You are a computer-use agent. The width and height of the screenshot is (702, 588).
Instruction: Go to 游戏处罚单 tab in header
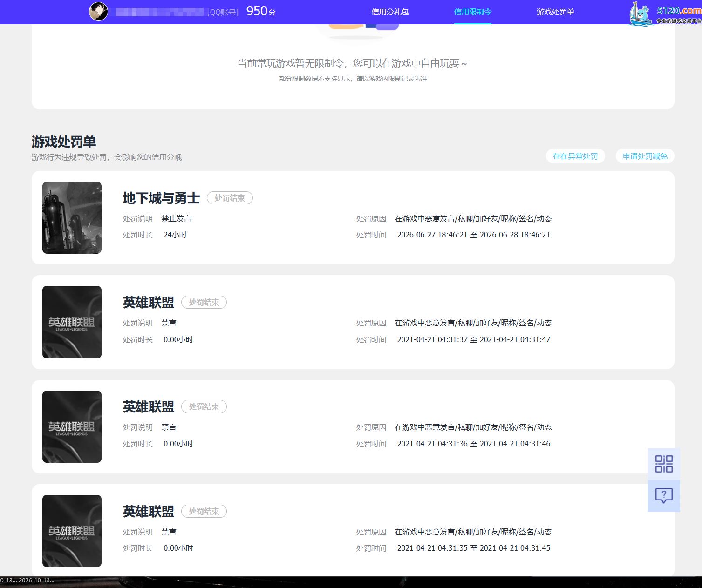pyautogui.click(x=555, y=12)
